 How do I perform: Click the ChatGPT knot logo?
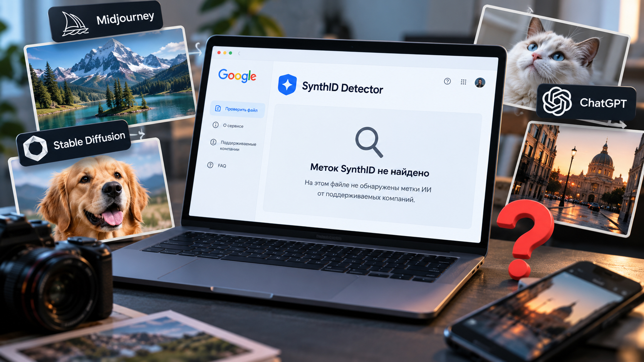(x=557, y=102)
